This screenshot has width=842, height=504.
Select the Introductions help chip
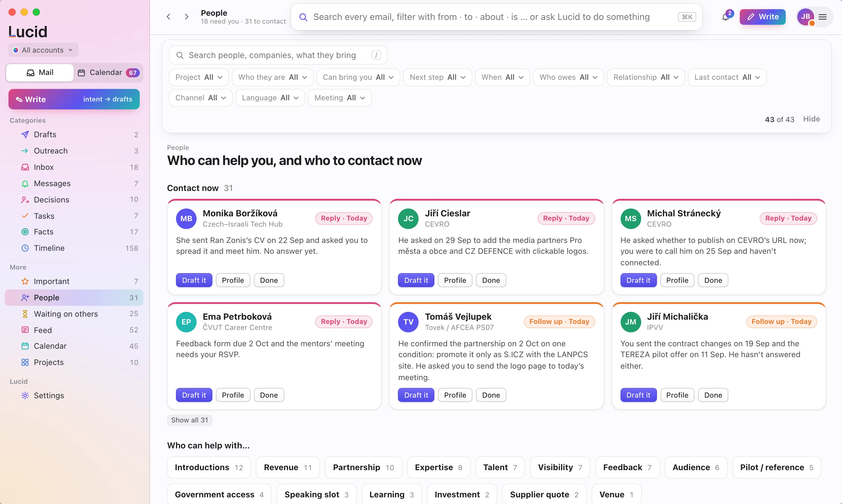coord(209,467)
